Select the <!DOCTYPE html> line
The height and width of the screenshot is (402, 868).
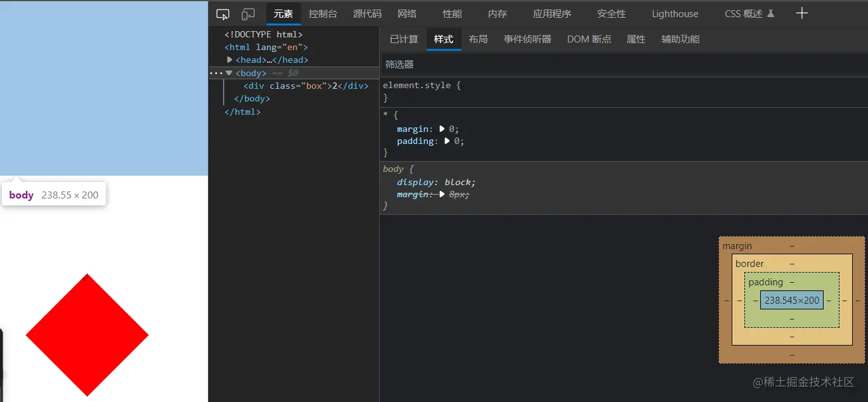[263, 34]
